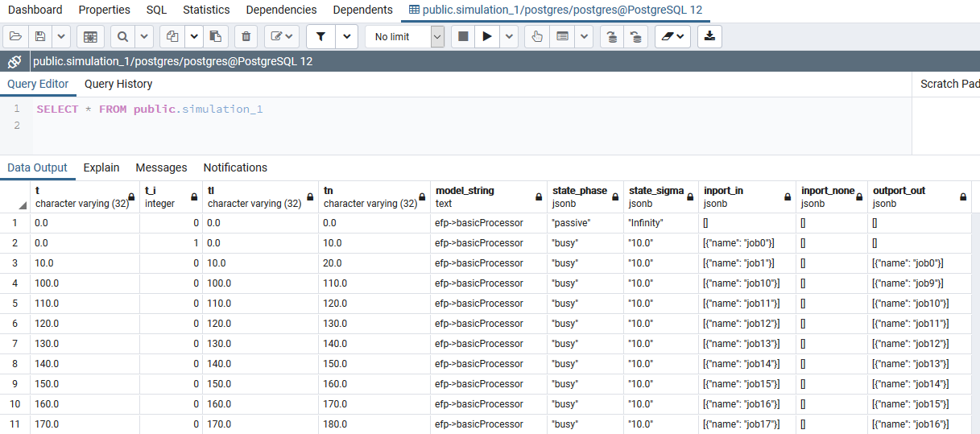980x434 pixels.
Task: Click the Save floppy disk icon
Action: [40, 36]
